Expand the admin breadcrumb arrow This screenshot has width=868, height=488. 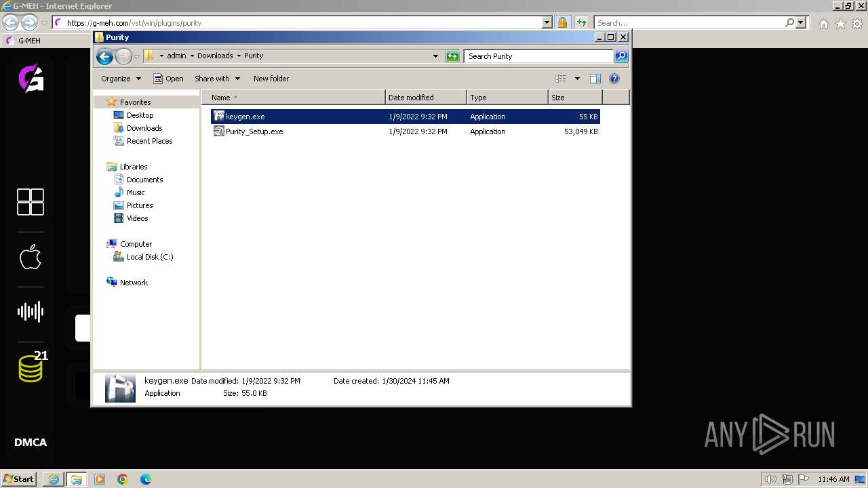point(192,56)
